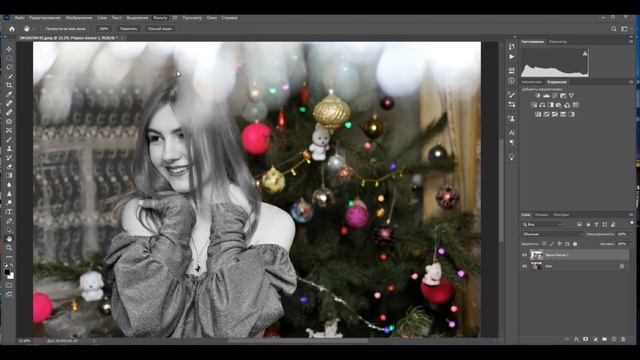Switch to the Каналы tab
The height and width of the screenshot is (360, 640).
coord(542,215)
